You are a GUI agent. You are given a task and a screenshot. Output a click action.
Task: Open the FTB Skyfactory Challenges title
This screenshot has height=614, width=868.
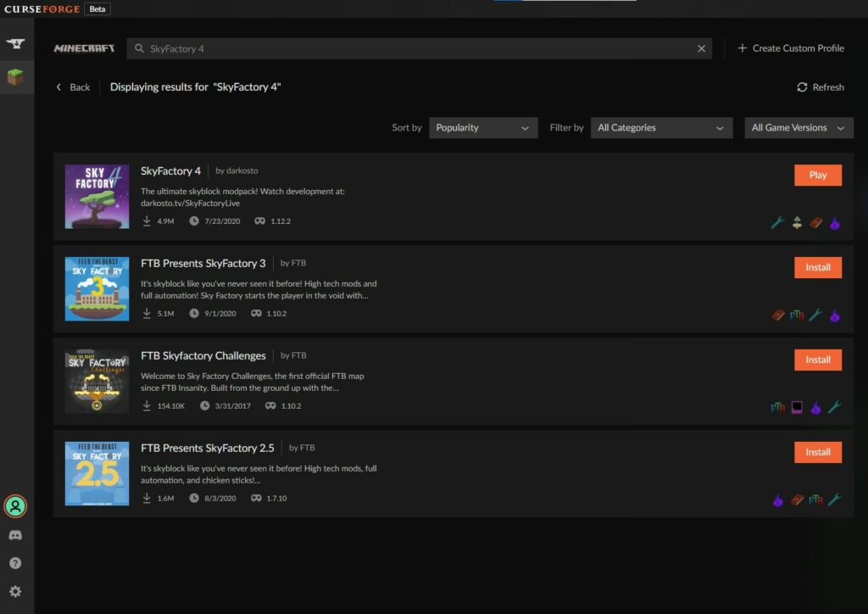click(x=203, y=356)
